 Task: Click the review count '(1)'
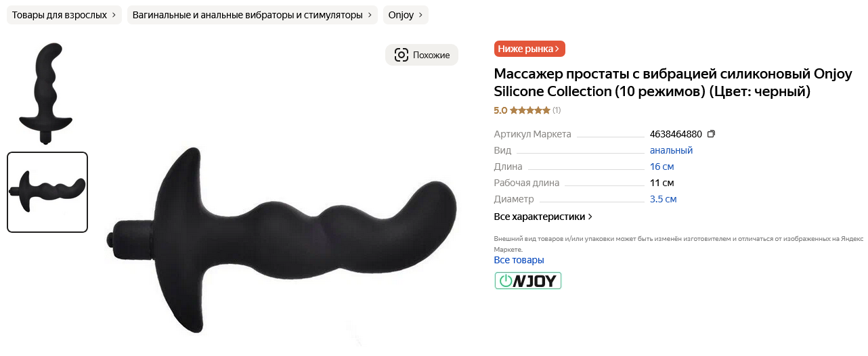point(557,110)
